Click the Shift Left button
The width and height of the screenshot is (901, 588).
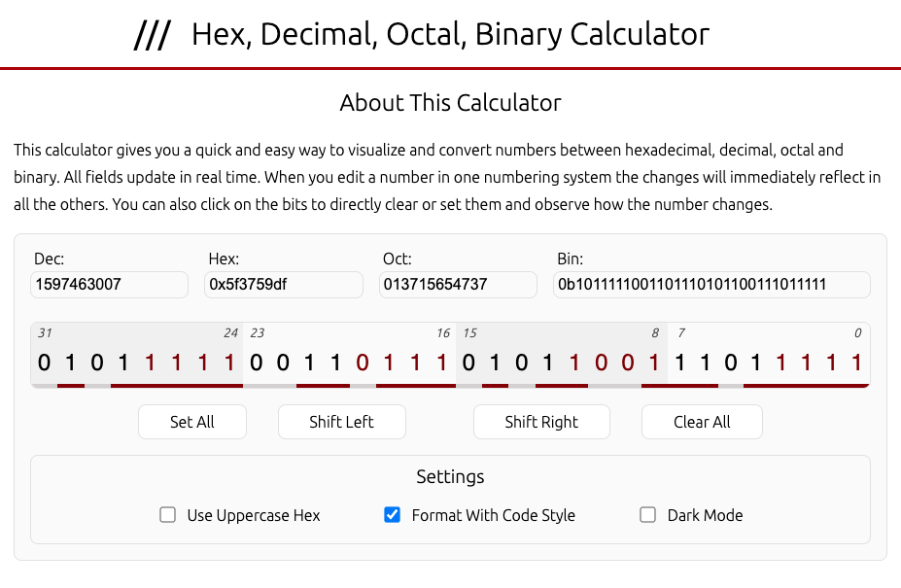point(341,422)
